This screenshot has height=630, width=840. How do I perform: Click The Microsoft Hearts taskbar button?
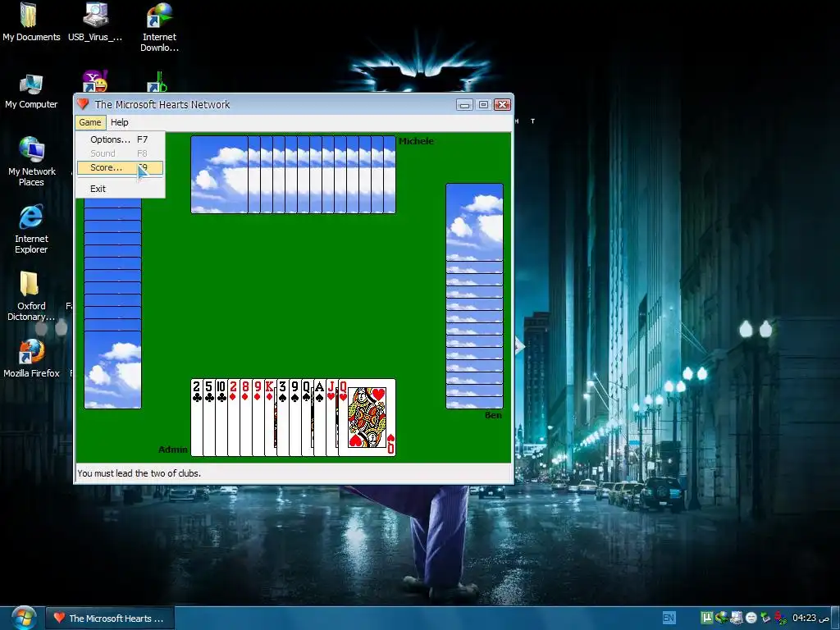coord(109,619)
